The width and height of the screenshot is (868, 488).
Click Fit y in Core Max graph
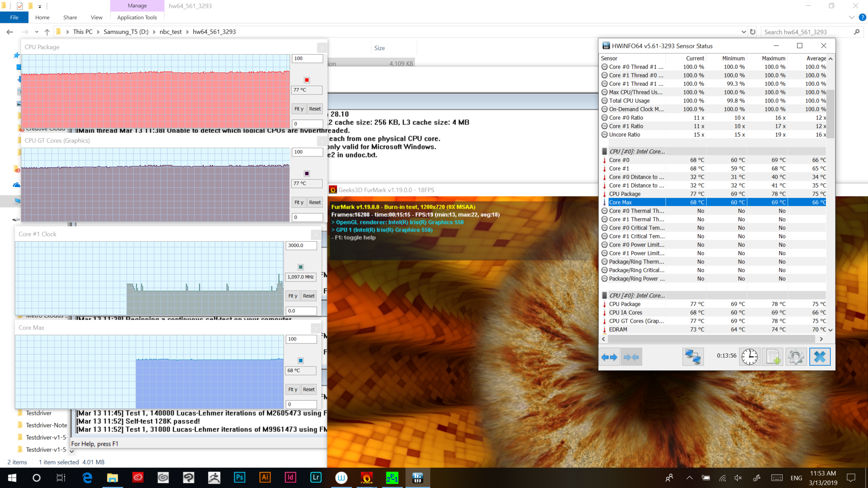[x=292, y=389]
